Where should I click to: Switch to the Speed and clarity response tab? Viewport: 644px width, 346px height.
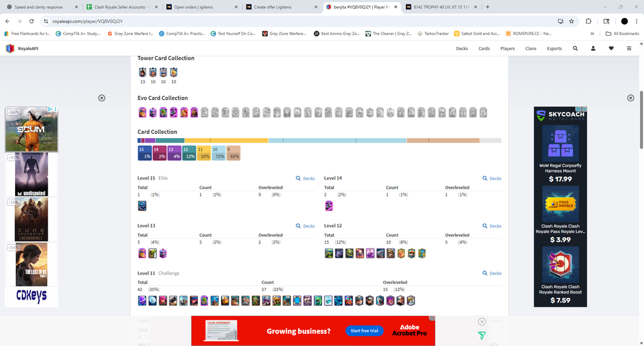click(x=41, y=7)
